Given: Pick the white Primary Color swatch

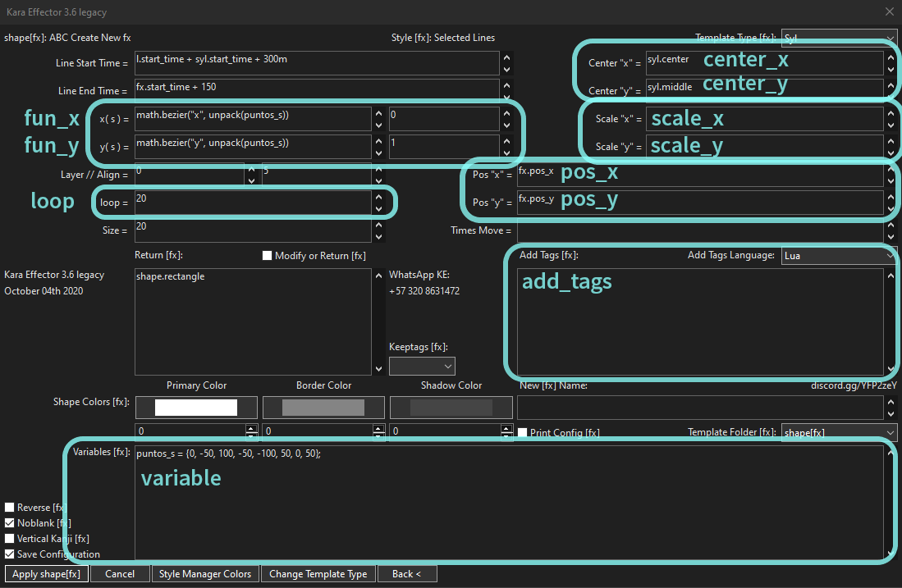Looking at the screenshot, I should [196, 408].
